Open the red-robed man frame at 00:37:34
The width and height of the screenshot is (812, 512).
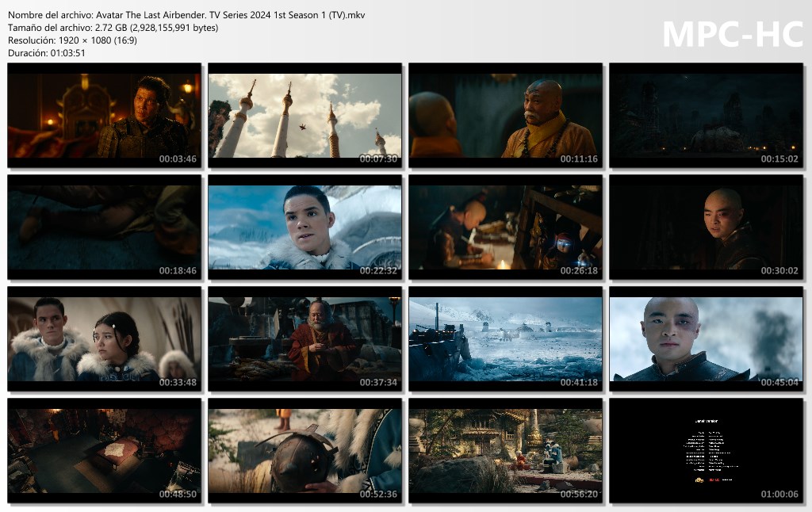pyautogui.click(x=304, y=338)
